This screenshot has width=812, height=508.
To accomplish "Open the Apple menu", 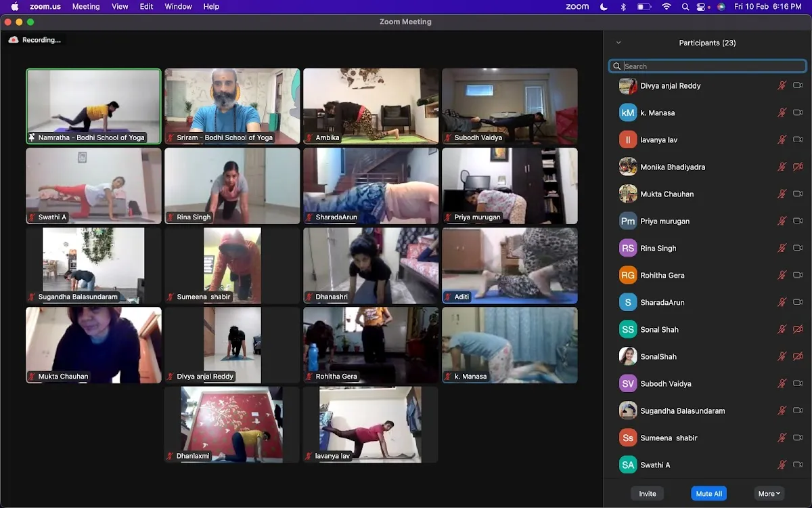I will click(x=15, y=7).
